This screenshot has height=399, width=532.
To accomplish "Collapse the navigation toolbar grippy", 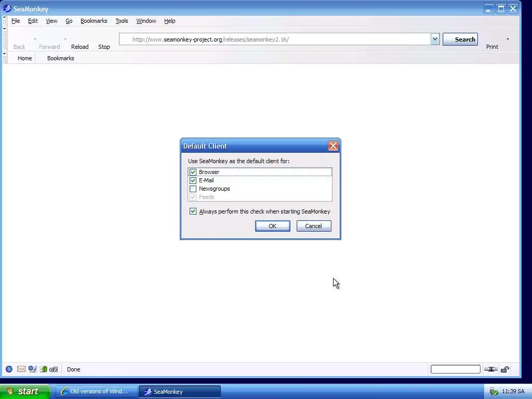I will click(x=4, y=39).
